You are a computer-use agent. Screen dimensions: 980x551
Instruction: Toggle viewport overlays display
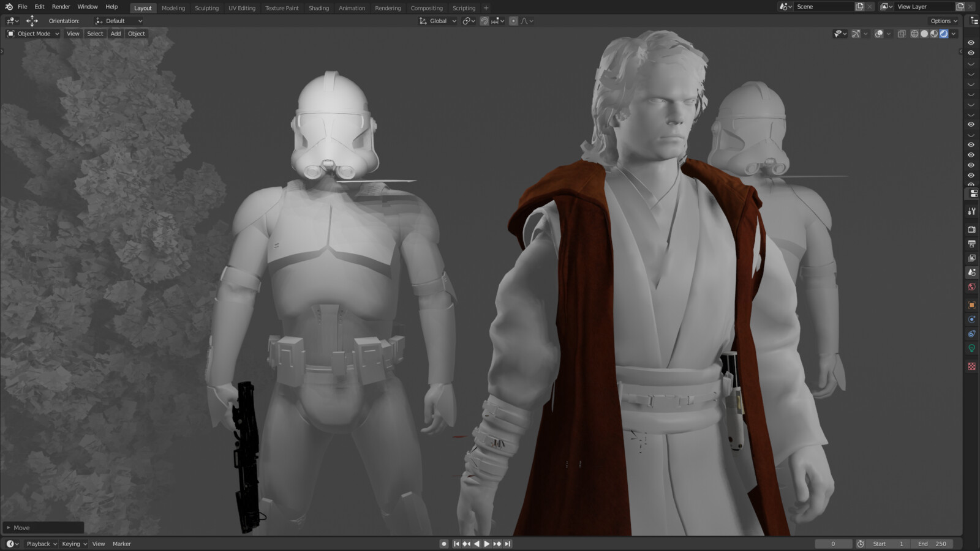tap(879, 34)
